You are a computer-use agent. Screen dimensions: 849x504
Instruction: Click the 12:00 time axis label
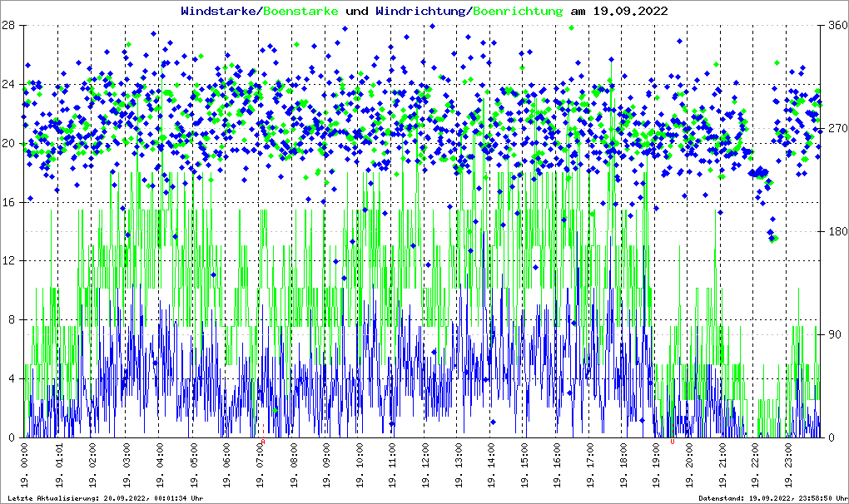pyautogui.click(x=426, y=468)
